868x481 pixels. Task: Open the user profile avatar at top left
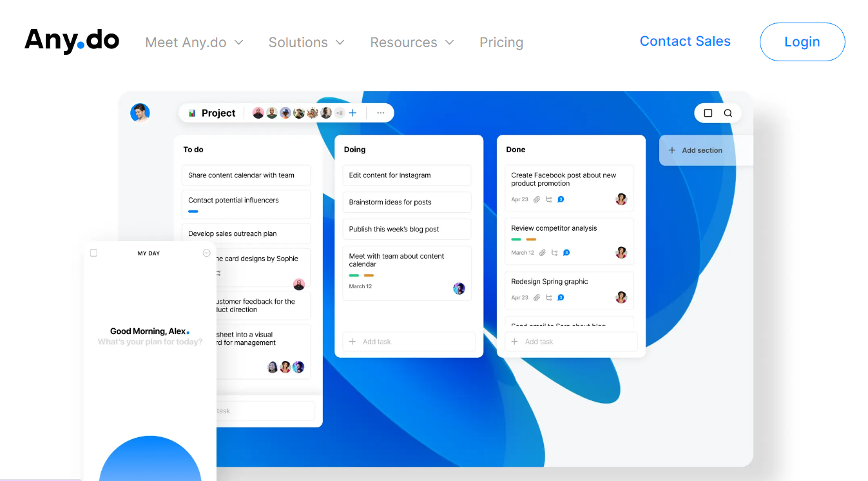[x=140, y=112]
